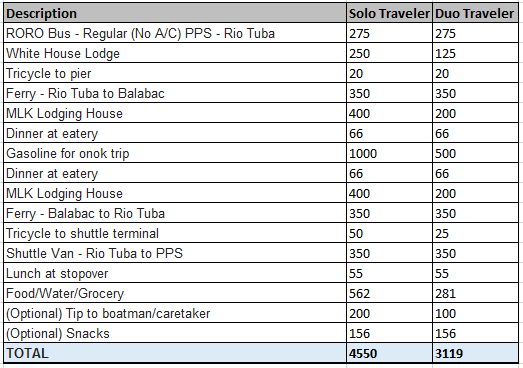Viewport: 523px width, 368px height.
Task: Click the Food/Water/Grocery cell
Action: (175, 293)
